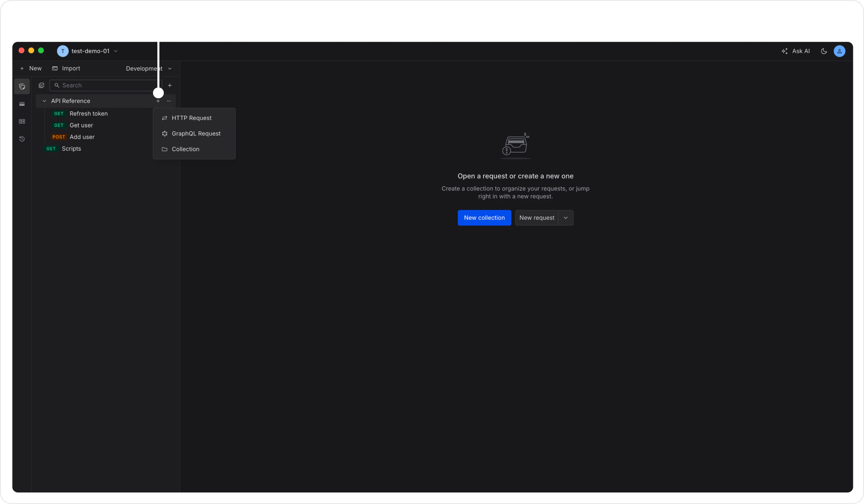Expand the New request arrow dropdown
The image size is (864, 504).
tap(566, 218)
